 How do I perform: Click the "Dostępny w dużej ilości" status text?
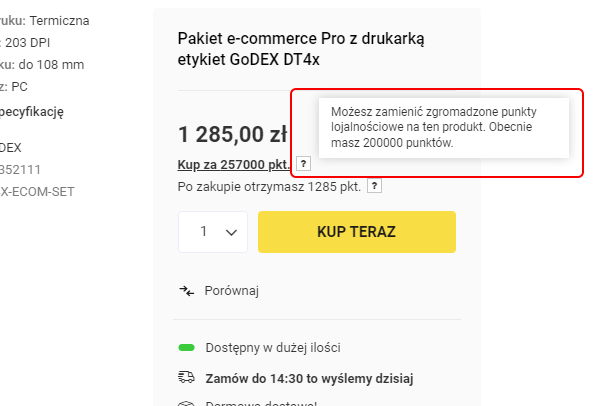273,348
